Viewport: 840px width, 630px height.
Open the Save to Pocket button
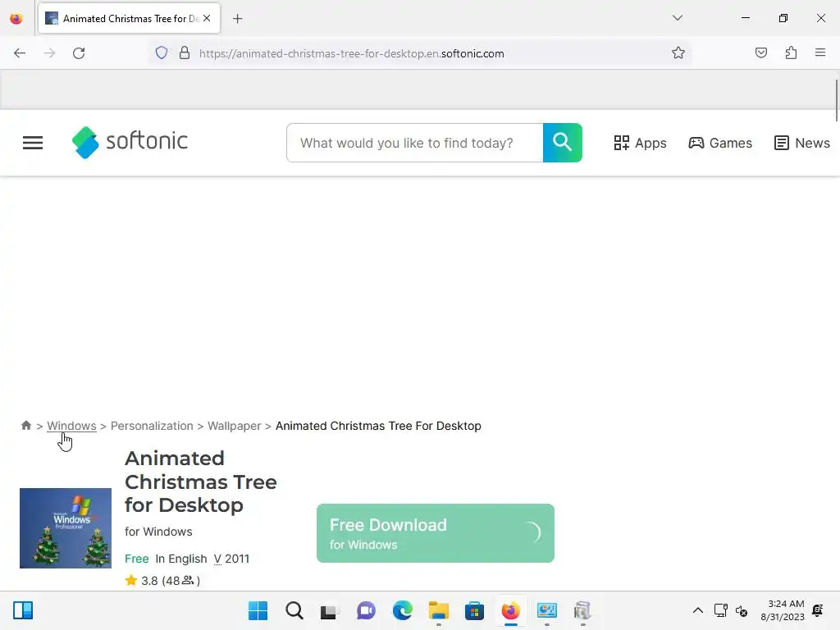click(760, 52)
